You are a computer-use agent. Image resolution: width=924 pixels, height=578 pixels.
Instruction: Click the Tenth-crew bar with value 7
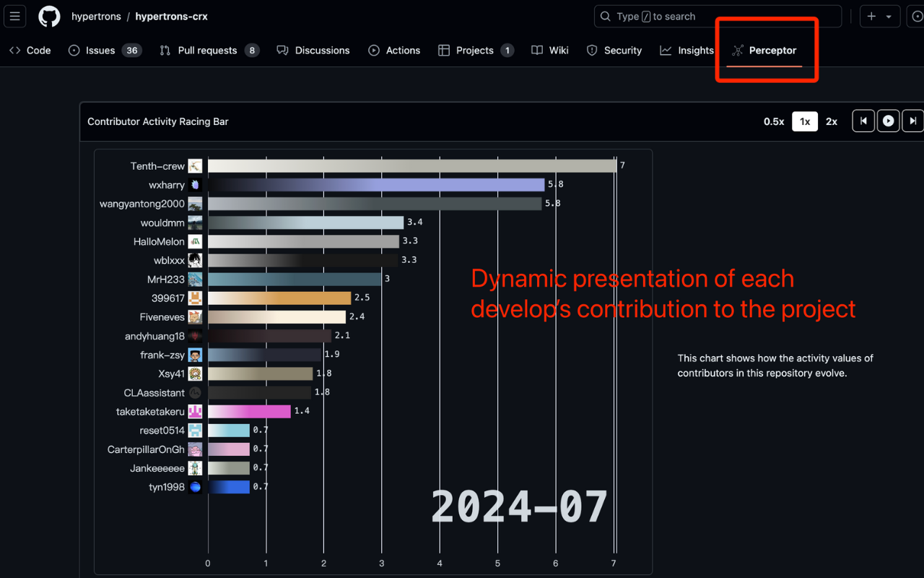[x=412, y=166]
